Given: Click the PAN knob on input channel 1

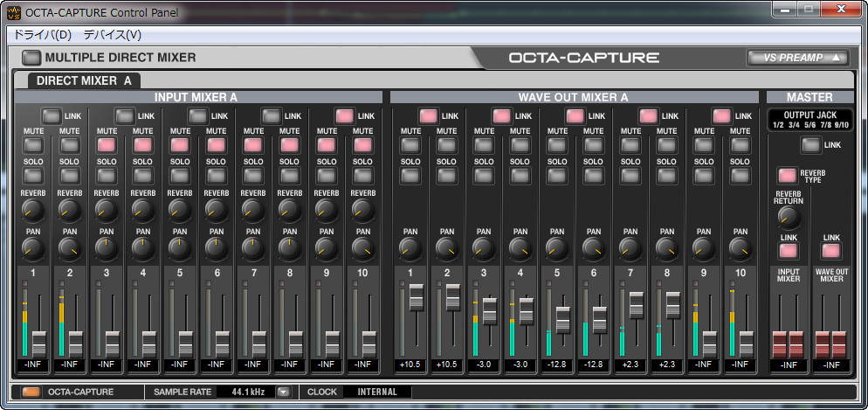Looking at the screenshot, I should coord(33,249).
